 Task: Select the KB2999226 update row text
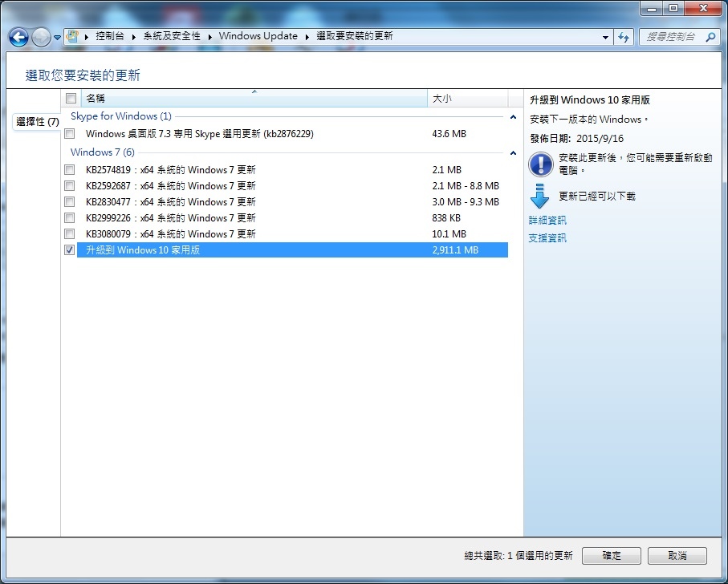(171, 218)
